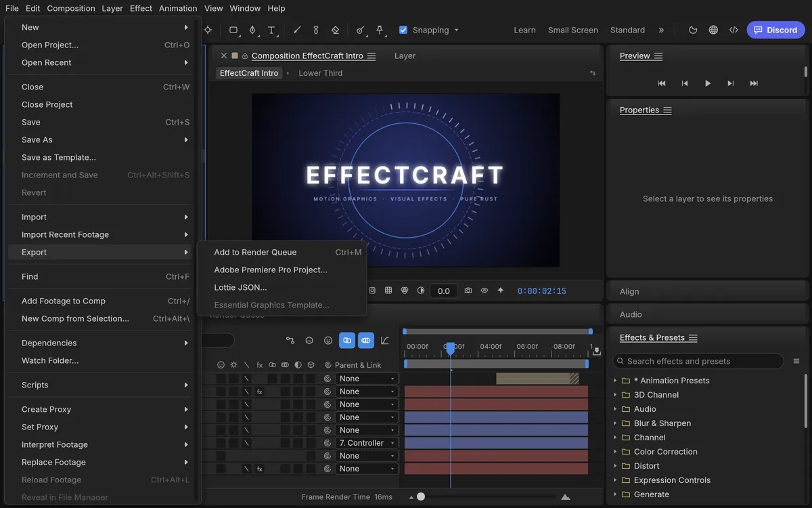
Task: Select the anchor point tool icon
Action: (x=208, y=30)
